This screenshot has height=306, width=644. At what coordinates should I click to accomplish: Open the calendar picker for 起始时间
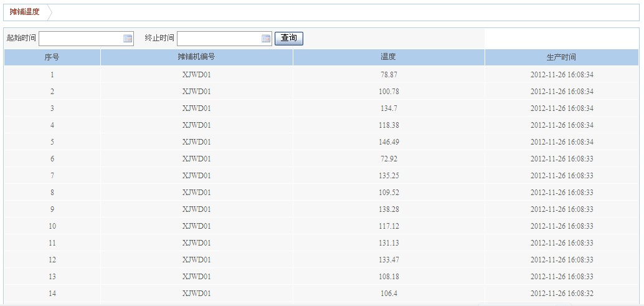pyautogui.click(x=128, y=39)
